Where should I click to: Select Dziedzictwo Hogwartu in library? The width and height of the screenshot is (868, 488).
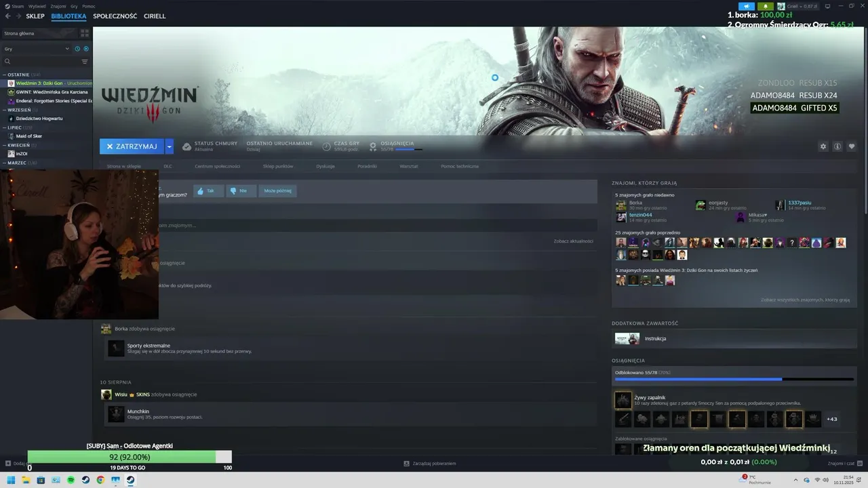tap(39, 119)
